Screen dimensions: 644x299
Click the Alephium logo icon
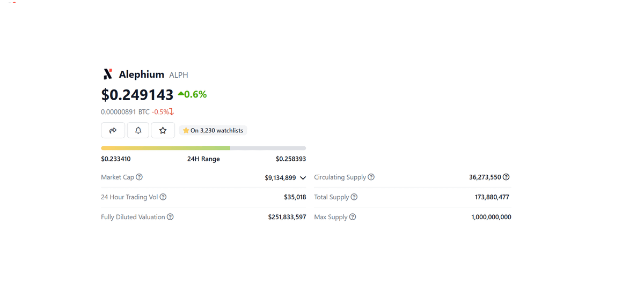click(108, 74)
